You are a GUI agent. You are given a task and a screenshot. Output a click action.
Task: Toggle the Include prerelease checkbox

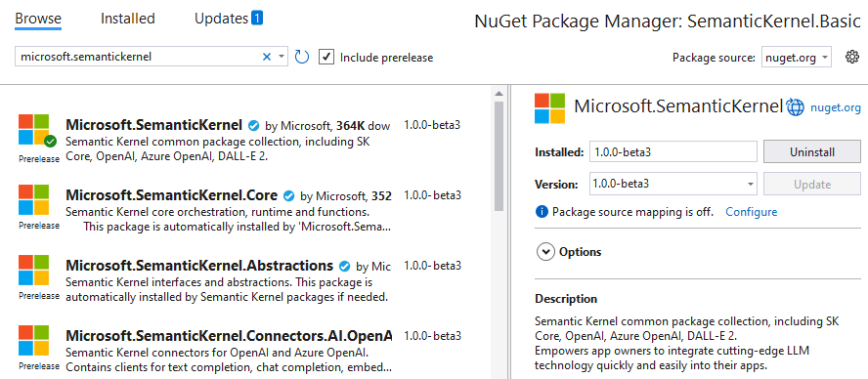click(x=326, y=57)
